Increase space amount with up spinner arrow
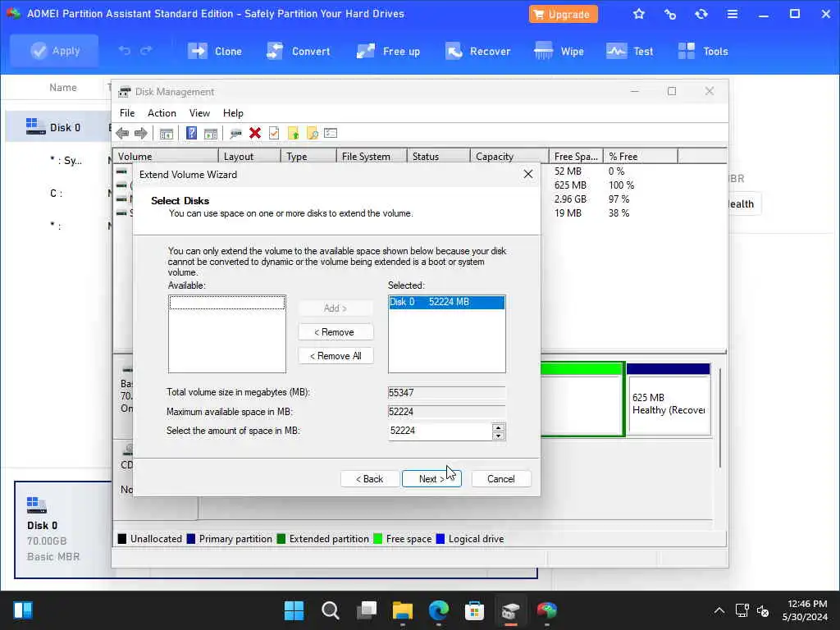Viewport: 840px width, 630px height. [498, 427]
